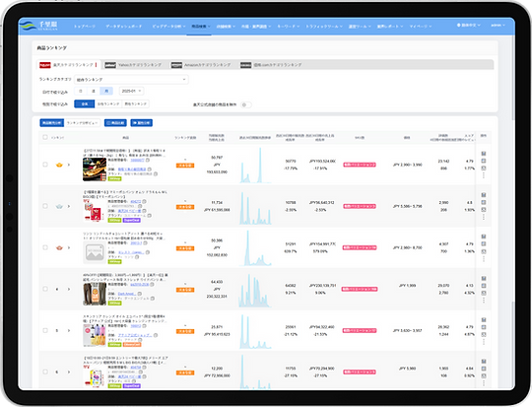
Task: Open the ランキングカテゴリ combo box
Action: coord(131,80)
